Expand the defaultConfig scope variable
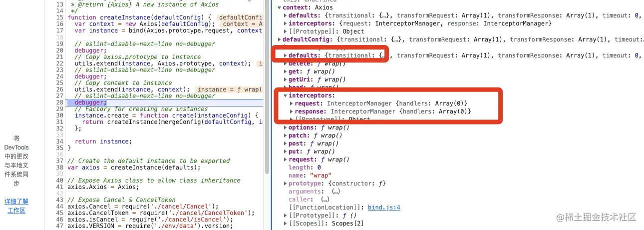 tap(280, 39)
